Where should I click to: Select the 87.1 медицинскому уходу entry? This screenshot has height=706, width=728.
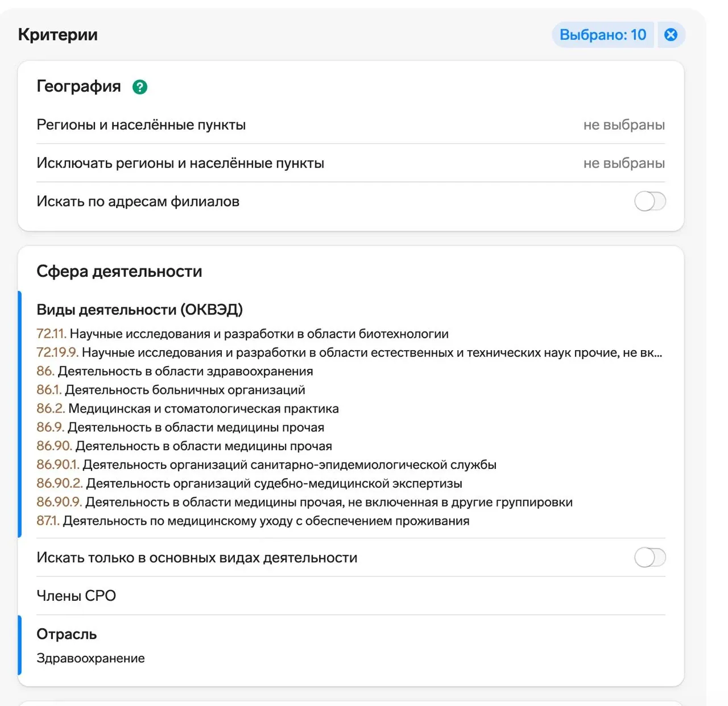pyautogui.click(x=253, y=521)
